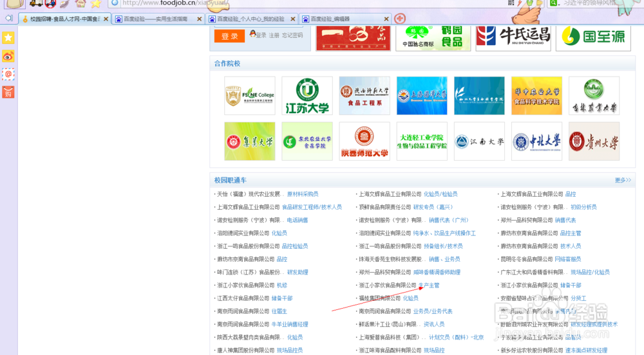Open the 研发专员（嘉兴） link
The width and height of the screenshot is (644, 355).
pyautogui.click(x=433, y=207)
